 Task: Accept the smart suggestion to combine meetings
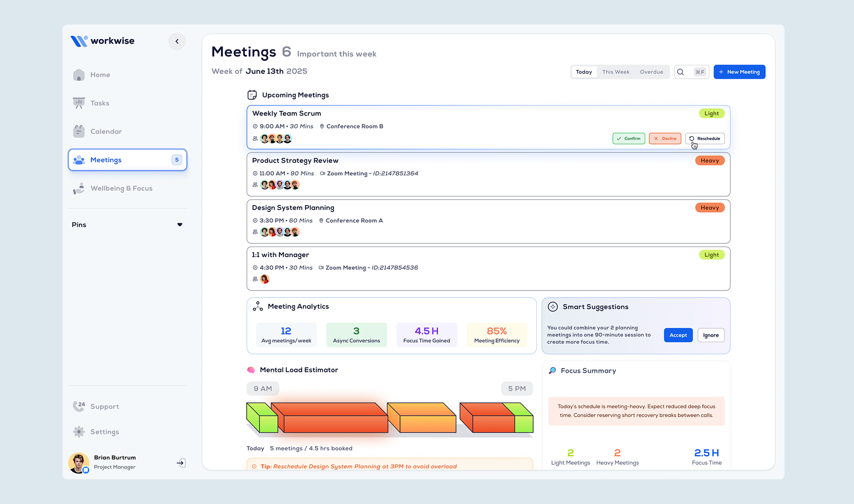point(678,335)
